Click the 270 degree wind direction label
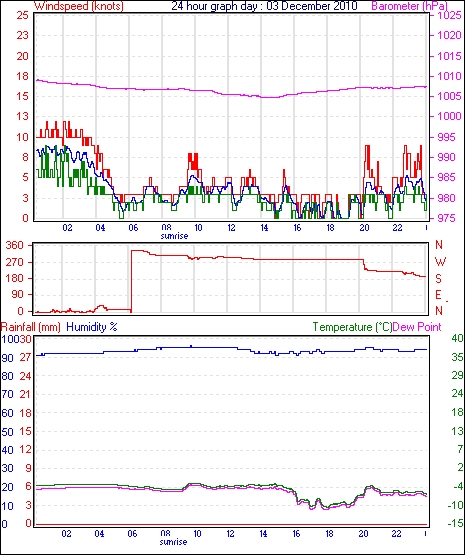This screenshot has width=465, height=556. [15, 262]
